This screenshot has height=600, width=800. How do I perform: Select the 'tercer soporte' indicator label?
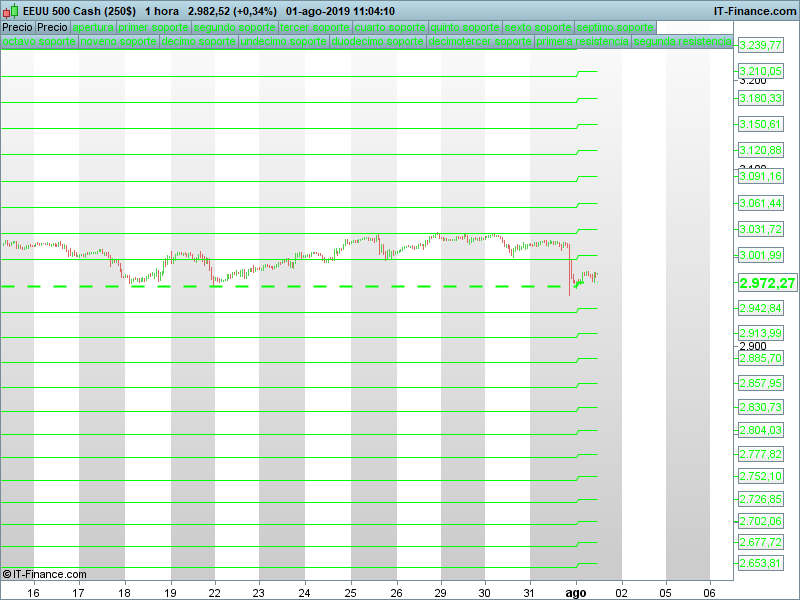[315, 28]
